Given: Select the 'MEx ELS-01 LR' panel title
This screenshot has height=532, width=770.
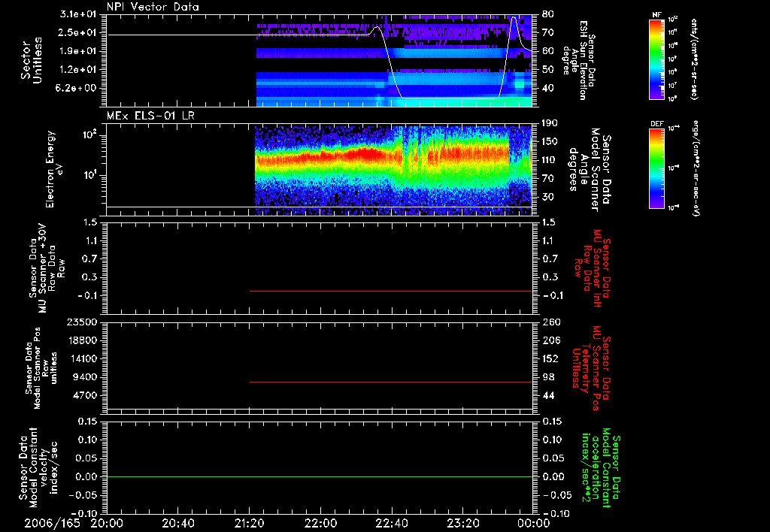Looking at the screenshot, I should point(150,116).
